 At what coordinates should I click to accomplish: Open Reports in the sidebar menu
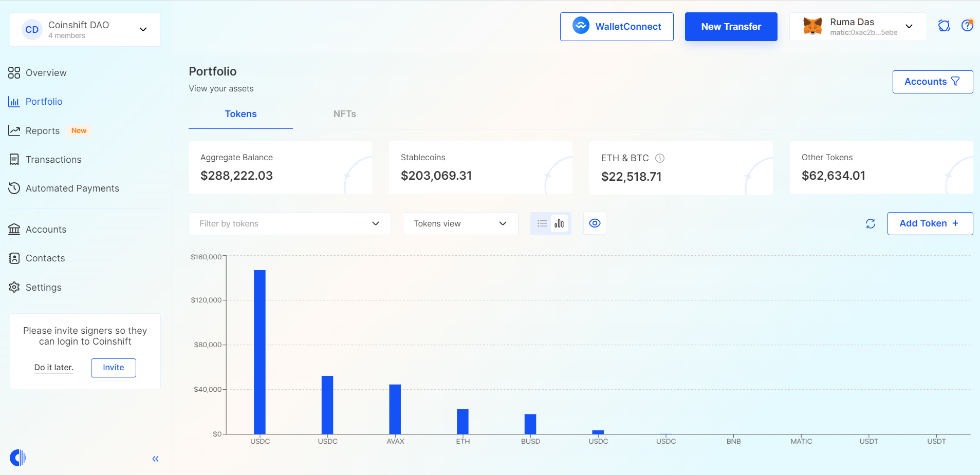pos(43,131)
